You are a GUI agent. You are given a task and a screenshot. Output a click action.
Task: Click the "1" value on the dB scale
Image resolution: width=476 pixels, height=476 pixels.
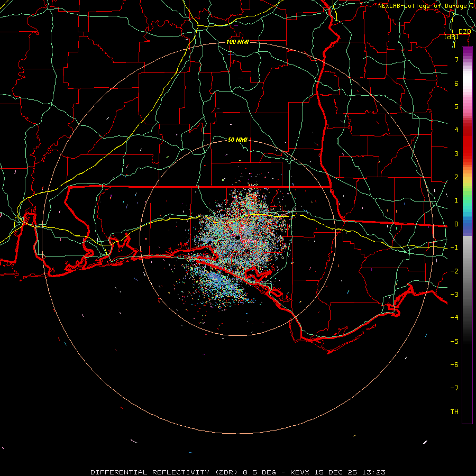pyautogui.click(x=456, y=200)
